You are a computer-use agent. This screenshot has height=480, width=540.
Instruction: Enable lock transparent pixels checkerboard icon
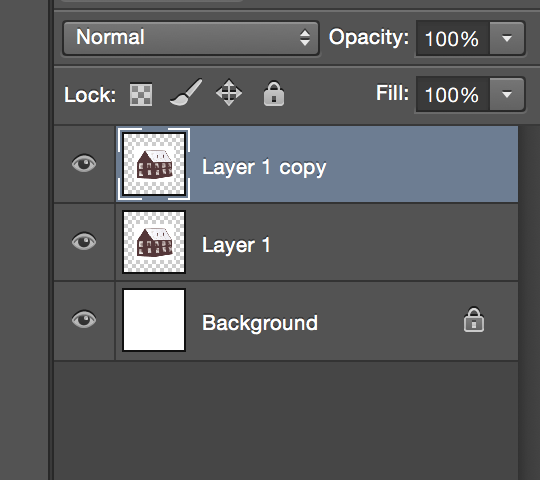click(141, 94)
